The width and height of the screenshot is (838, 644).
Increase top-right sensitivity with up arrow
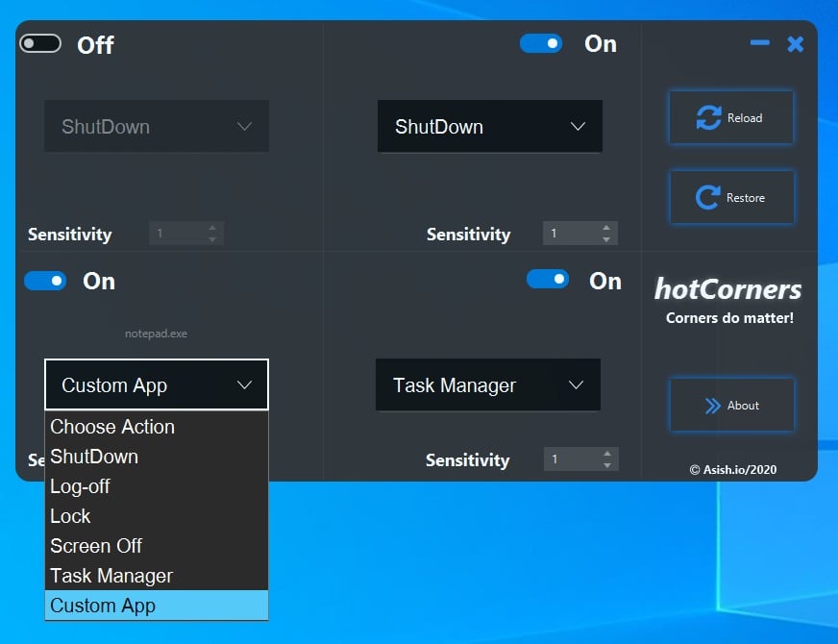pyautogui.click(x=606, y=228)
